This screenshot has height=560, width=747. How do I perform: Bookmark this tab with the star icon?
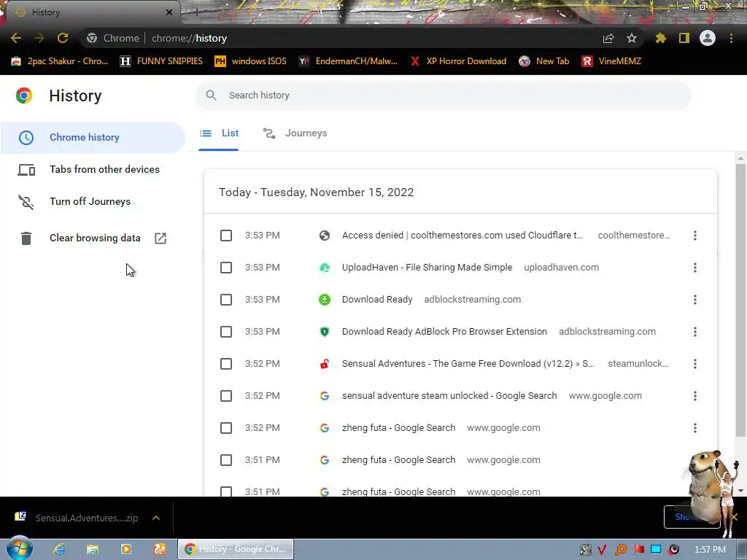pyautogui.click(x=632, y=38)
